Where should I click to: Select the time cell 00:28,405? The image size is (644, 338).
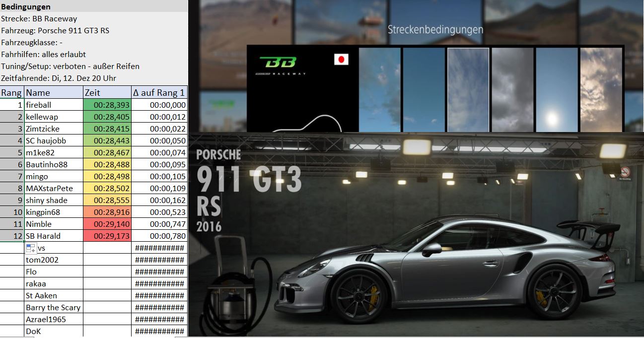pos(107,117)
